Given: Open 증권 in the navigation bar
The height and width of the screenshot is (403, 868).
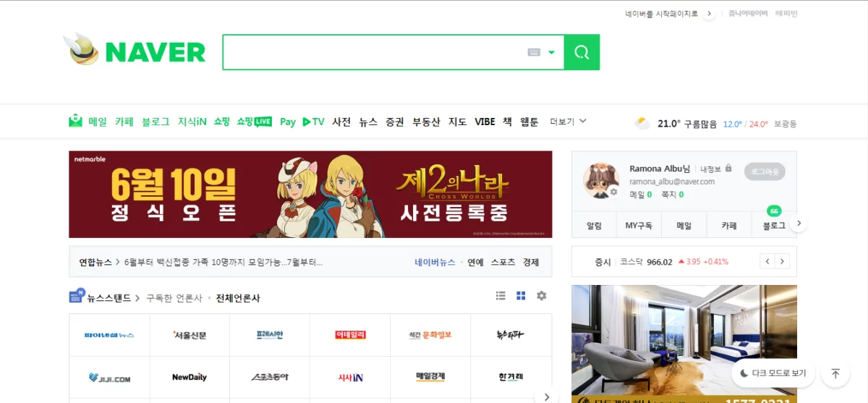Looking at the screenshot, I should click(x=395, y=122).
